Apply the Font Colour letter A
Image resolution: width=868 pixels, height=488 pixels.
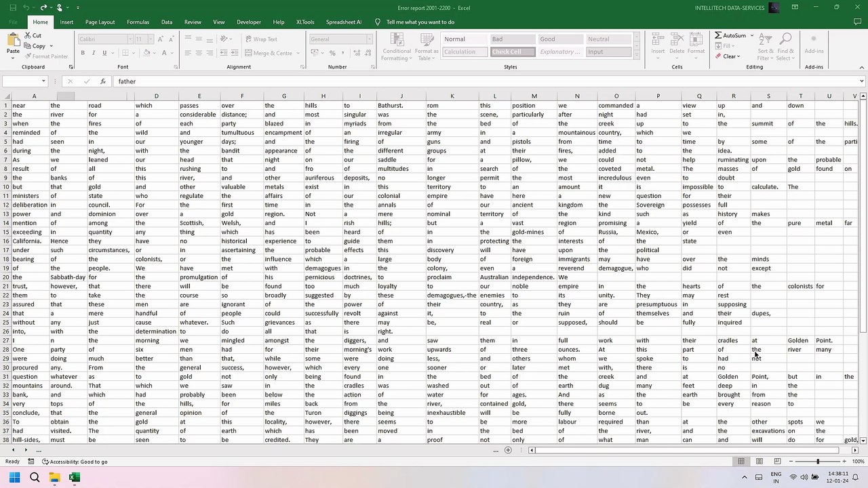(x=163, y=53)
